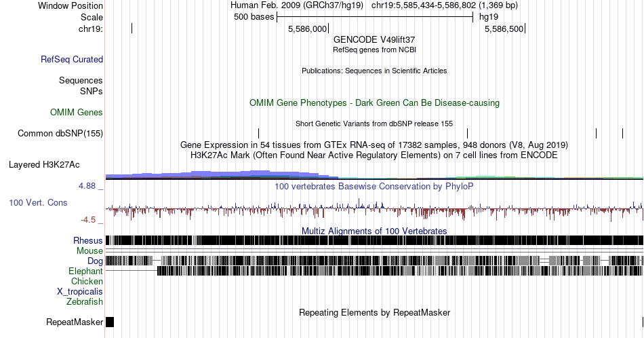The height and width of the screenshot is (338, 644).
Task: Click the OMIM Genes track label
Action: tap(77, 112)
